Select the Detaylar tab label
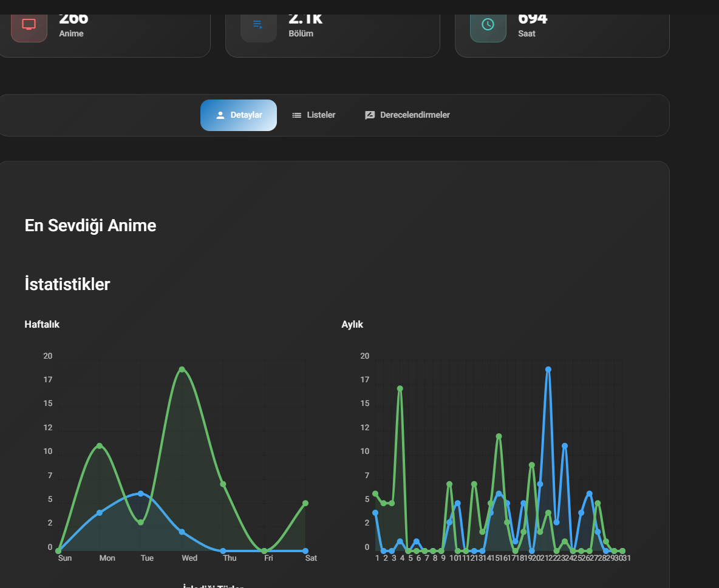 (x=246, y=115)
